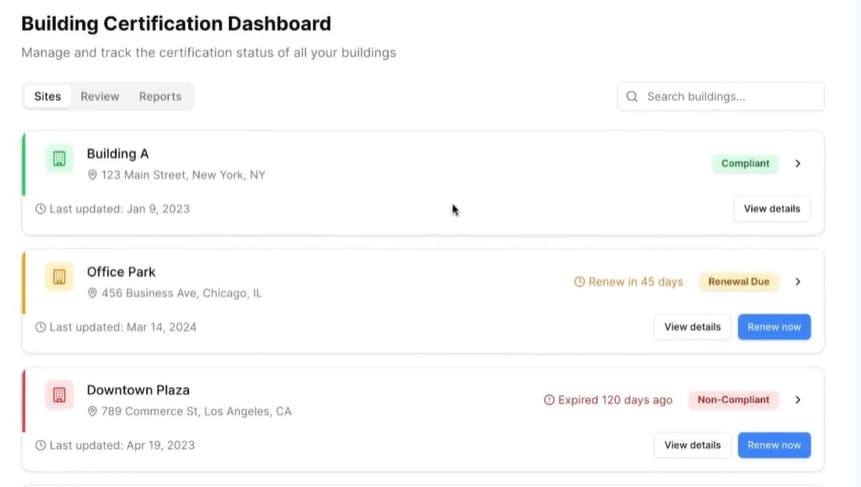Screen dimensions: 861x487
Task: Click the yellow Office Park building icon
Action: pyautogui.click(x=59, y=276)
